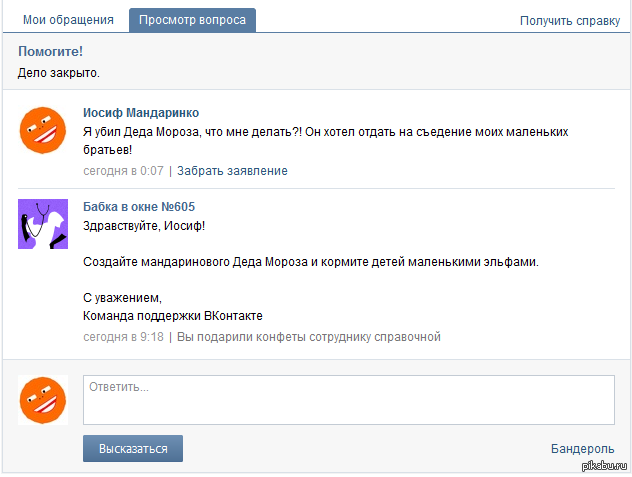The image size is (632, 477).
Task: Switch to the Мои обращения tab
Action: click(x=68, y=20)
